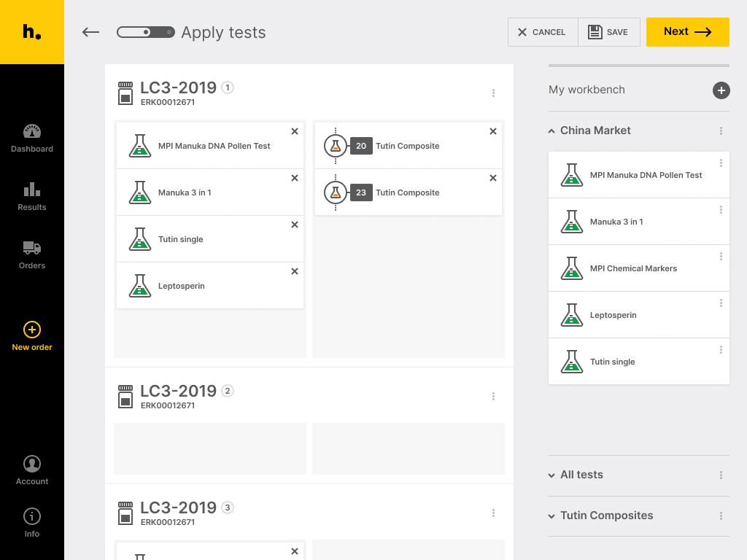Go back with the left arrow

coord(90,32)
